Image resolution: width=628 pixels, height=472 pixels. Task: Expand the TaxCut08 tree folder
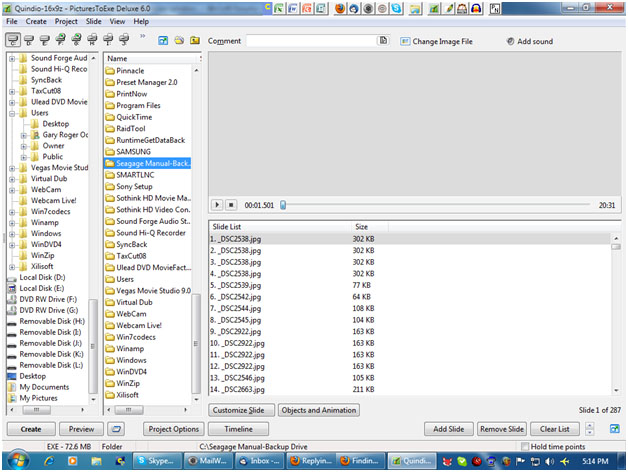pos(12,91)
